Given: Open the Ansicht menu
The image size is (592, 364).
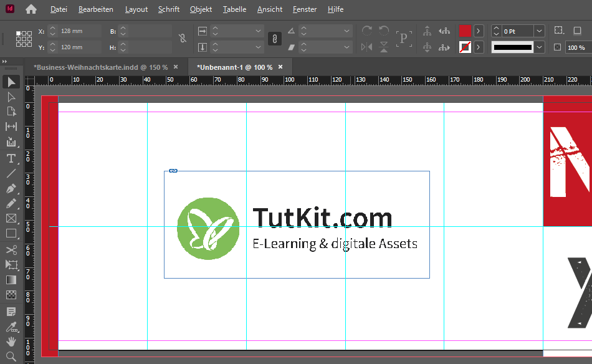Looking at the screenshot, I should click(x=270, y=9).
